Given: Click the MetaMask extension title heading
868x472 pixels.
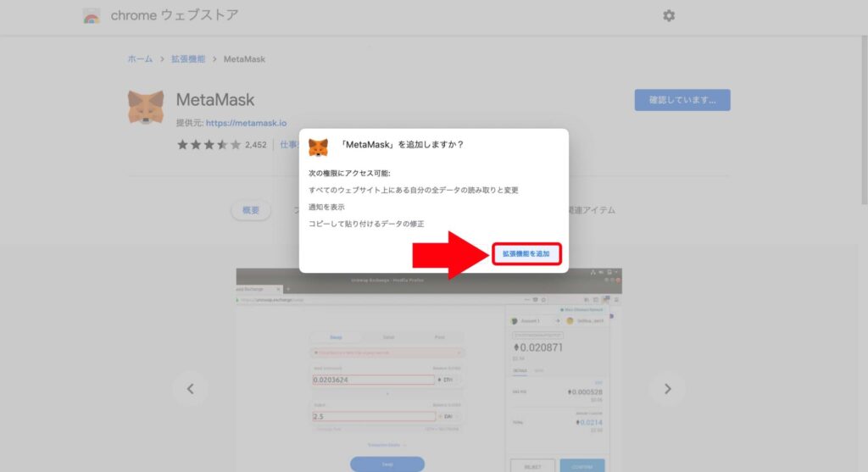Looking at the screenshot, I should [215, 100].
